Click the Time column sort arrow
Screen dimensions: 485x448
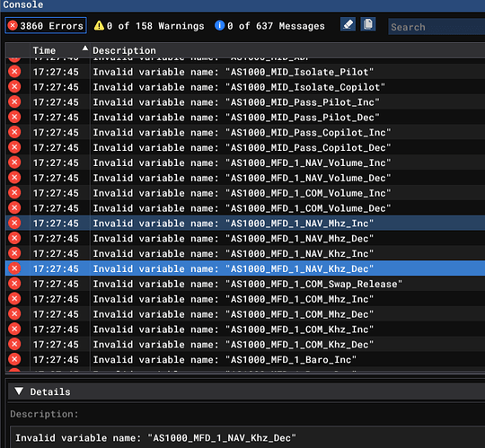click(84, 48)
